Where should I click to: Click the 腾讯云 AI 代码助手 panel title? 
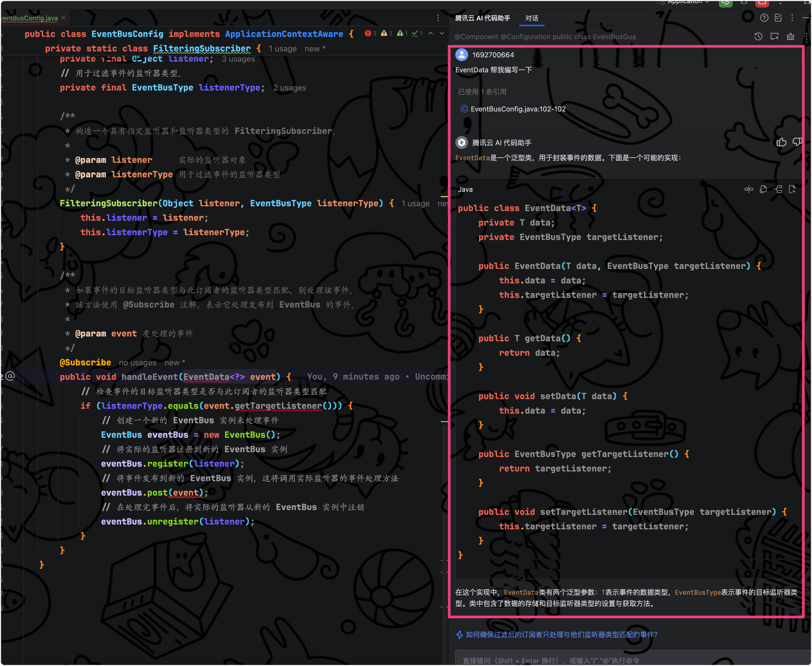pyautogui.click(x=483, y=18)
